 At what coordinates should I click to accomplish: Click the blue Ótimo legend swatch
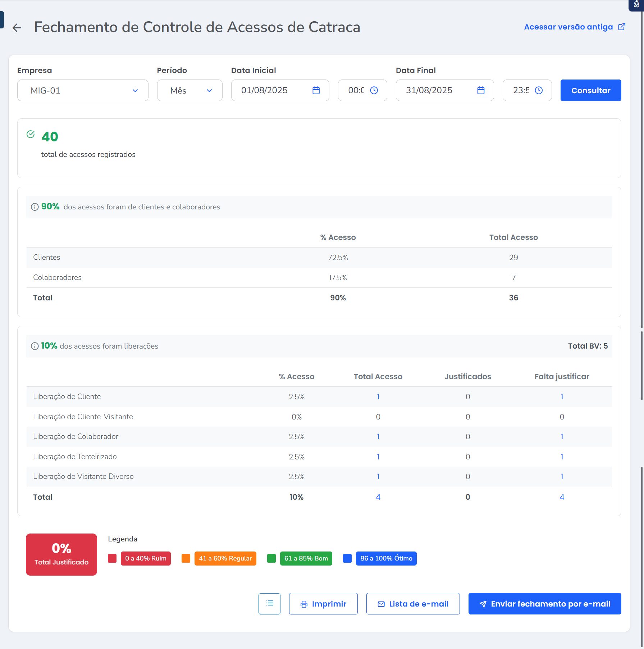click(x=347, y=558)
